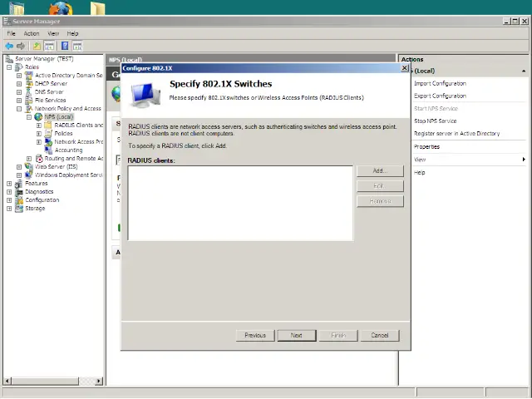The image size is (532, 399).
Task: Click the Web Server (IIS) icon
Action: (x=29, y=166)
